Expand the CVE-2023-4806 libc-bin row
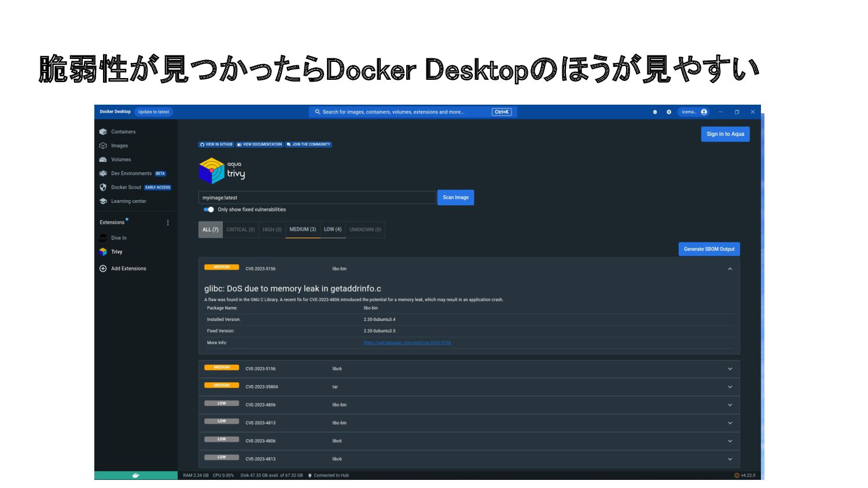 pyautogui.click(x=730, y=405)
